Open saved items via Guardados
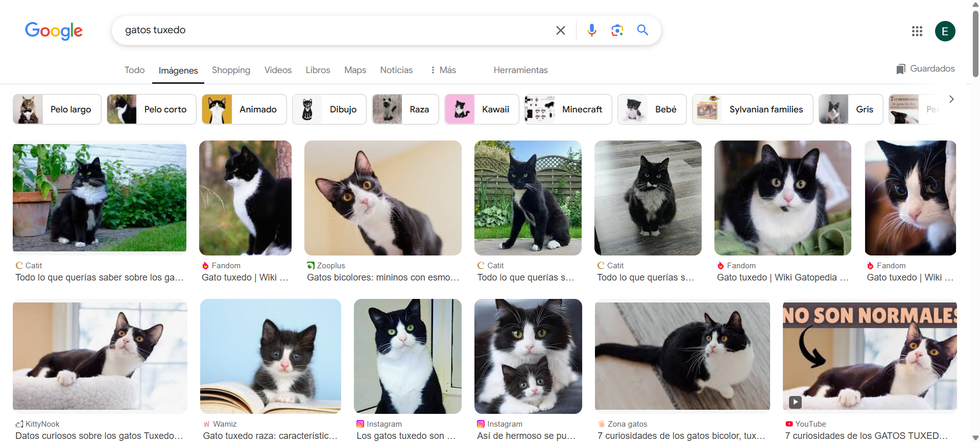 [925, 69]
